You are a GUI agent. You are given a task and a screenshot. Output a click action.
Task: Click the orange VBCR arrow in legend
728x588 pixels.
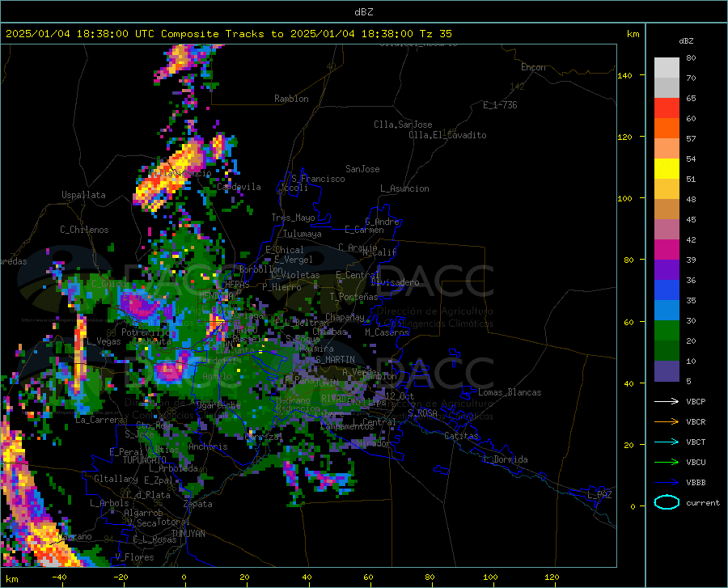pyautogui.click(x=667, y=422)
